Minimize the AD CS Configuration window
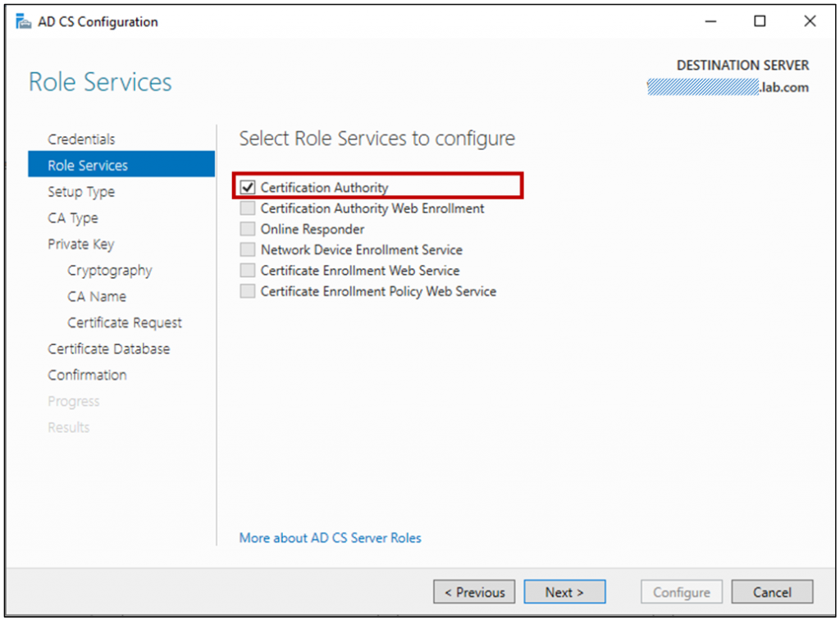This screenshot has width=840, height=620. point(710,21)
